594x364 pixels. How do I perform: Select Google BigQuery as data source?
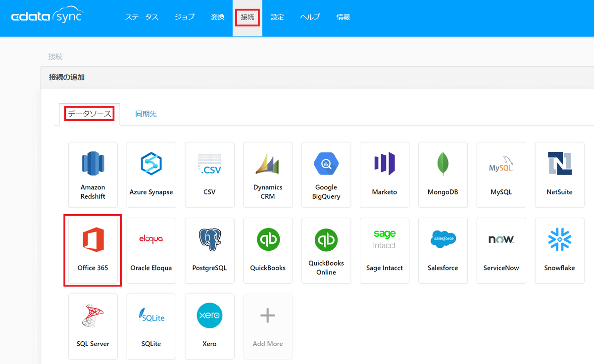(x=326, y=175)
